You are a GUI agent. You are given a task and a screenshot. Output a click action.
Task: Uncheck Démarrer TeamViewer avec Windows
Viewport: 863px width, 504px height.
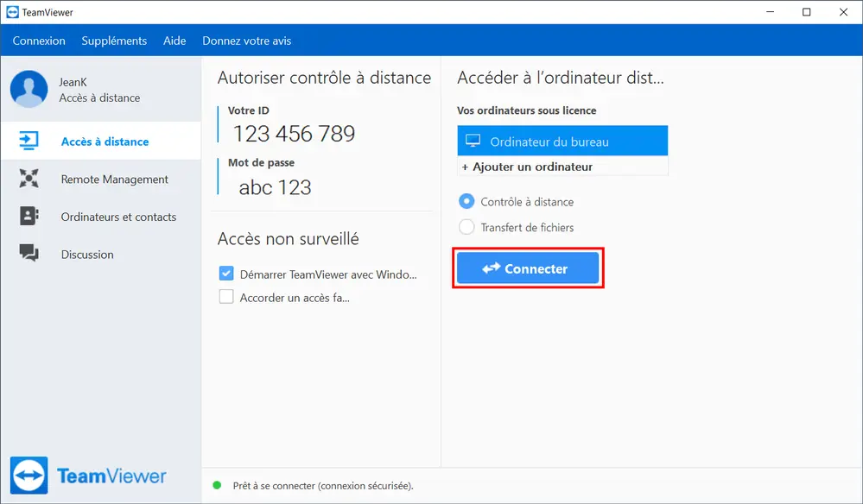point(226,274)
